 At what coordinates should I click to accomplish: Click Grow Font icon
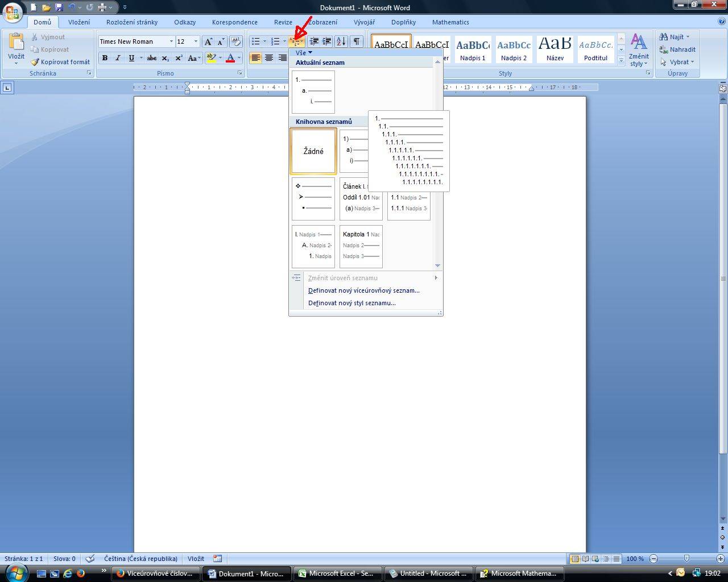click(x=208, y=41)
